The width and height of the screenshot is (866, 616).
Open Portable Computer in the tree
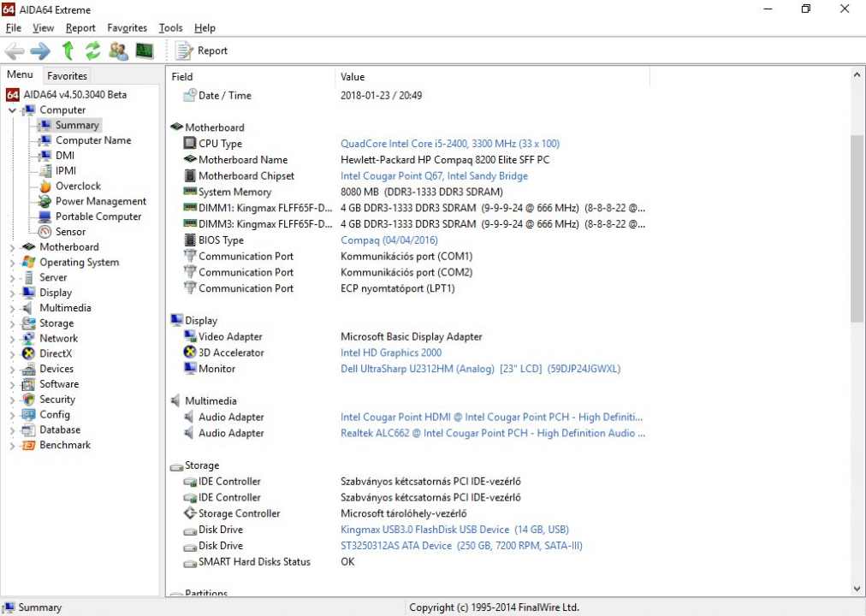pyautogui.click(x=98, y=216)
